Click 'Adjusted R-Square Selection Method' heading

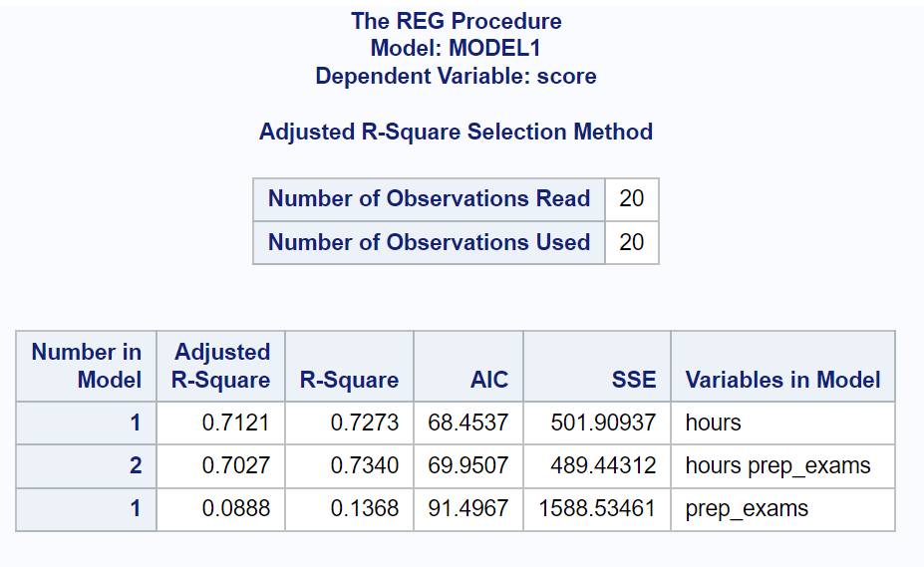click(456, 132)
